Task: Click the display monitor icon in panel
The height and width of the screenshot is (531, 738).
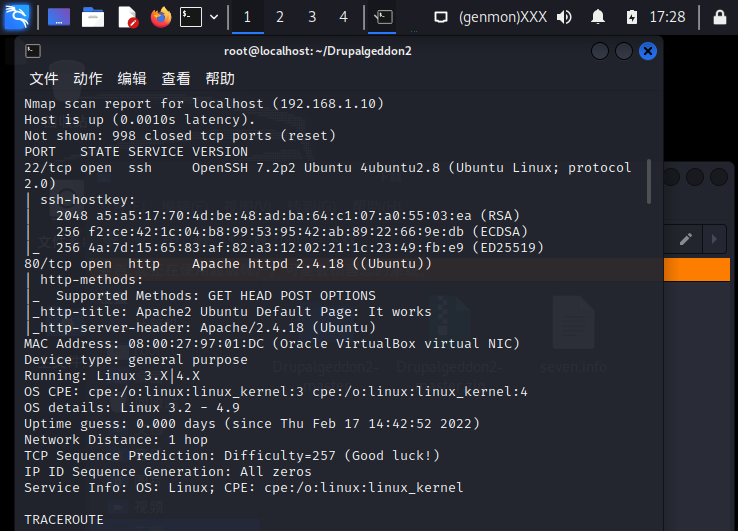Action: click(441, 17)
